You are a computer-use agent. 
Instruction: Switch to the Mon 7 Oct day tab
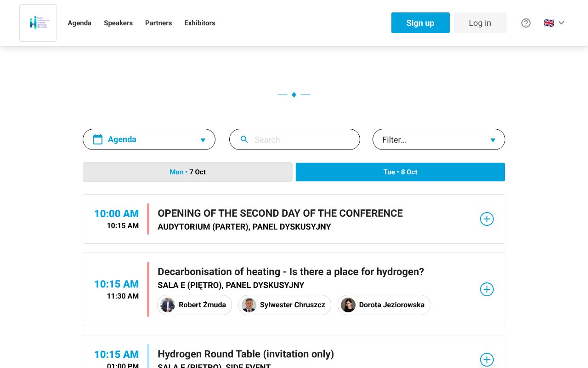coord(187,172)
